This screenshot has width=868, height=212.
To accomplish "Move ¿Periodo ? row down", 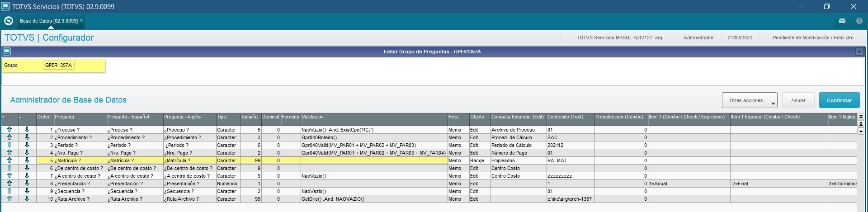I will pyautogui.click(x=27, y=145).
